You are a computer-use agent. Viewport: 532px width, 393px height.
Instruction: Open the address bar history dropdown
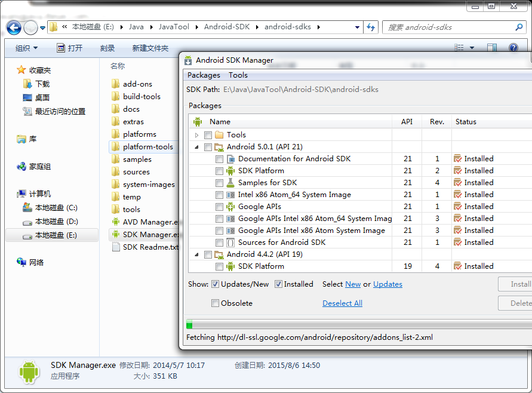point(357,27)
